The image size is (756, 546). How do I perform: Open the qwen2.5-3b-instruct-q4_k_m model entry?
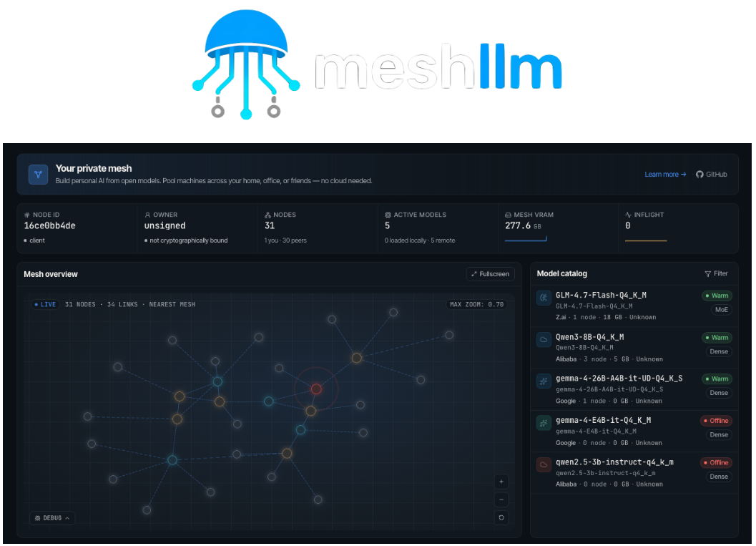(634, 473)
